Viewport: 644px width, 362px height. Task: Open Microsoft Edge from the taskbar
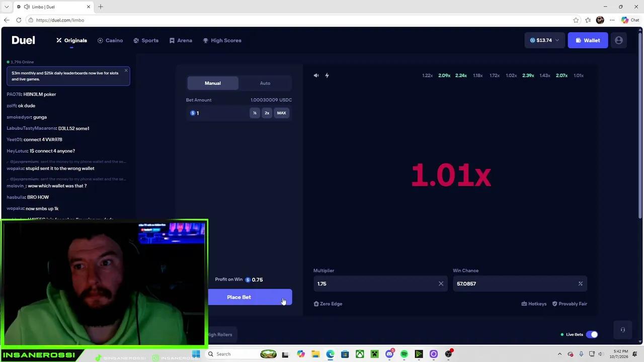pos(330,354)
